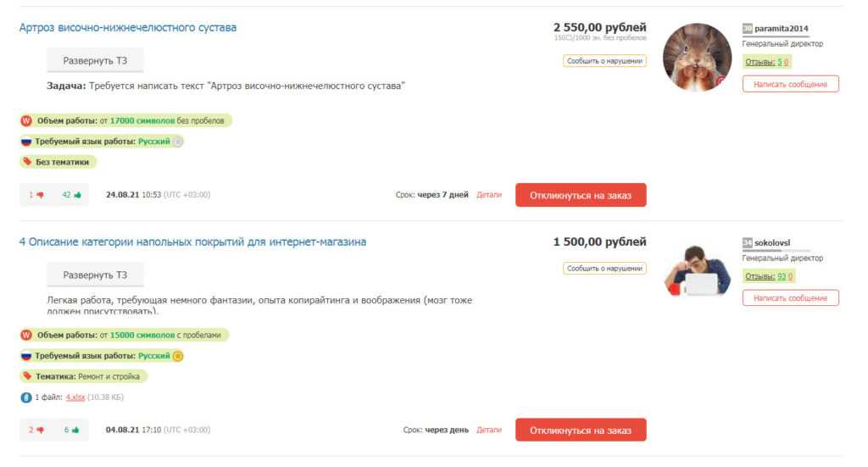
Task: View the 93 reviews of sokolovsl
Action: tap(781, 276)
